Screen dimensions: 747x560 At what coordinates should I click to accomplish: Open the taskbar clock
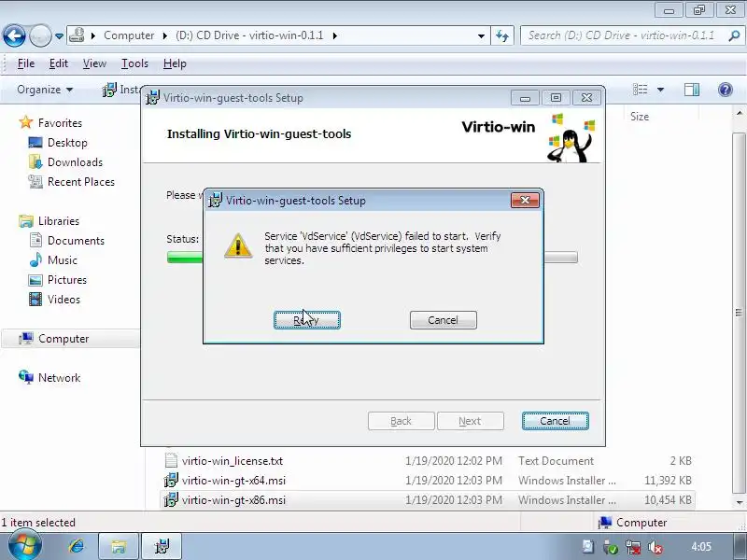pyautogui.click(x=701, y=547)
